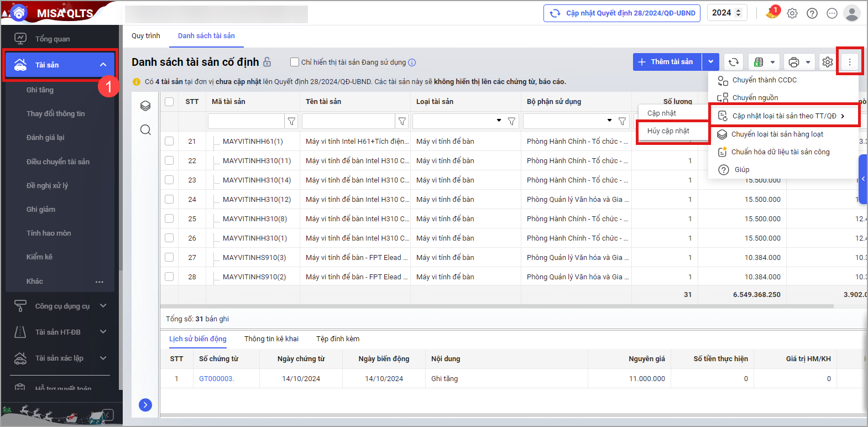Screen dimensions: 868x427
Task: Open voucher link GT000003.
Action: click(217, 379)
